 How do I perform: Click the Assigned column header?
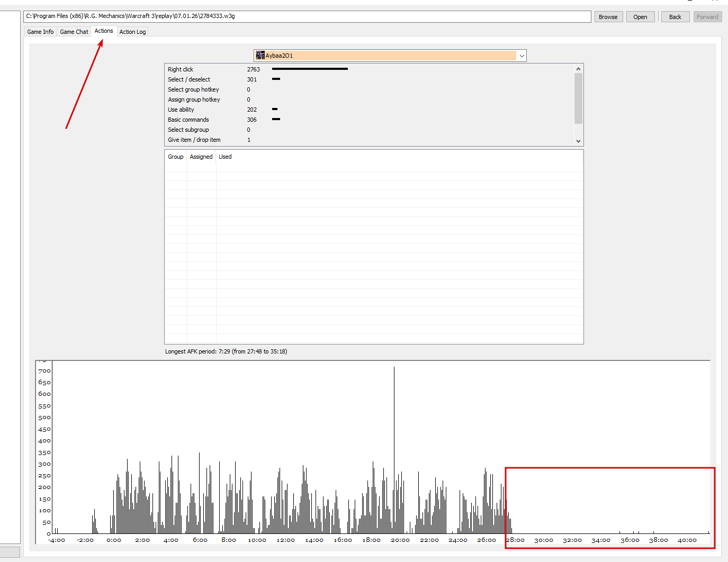click(201, 157)
